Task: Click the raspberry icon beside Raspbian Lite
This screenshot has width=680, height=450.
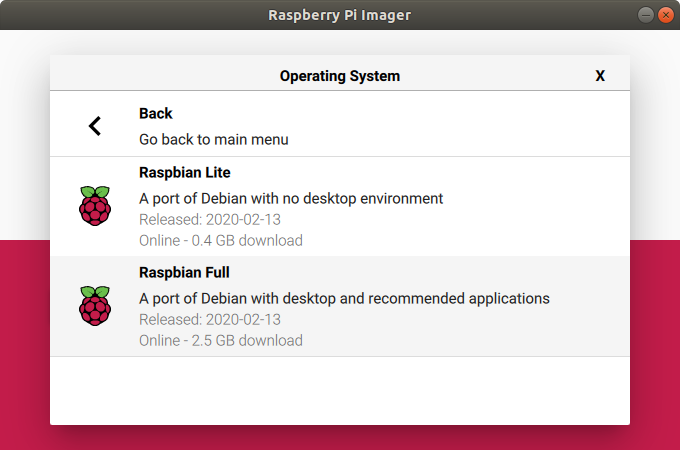Action: pos(95,206)
